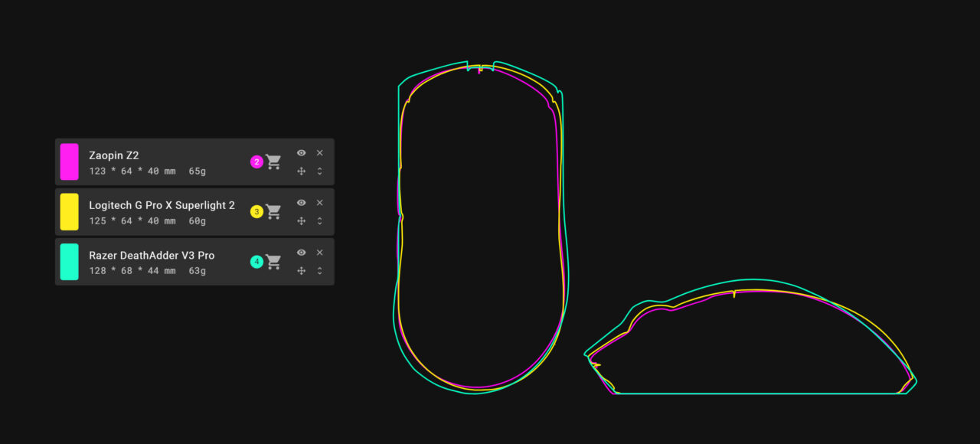This screenshot has height=444, width=980.
Task: Click the 63g weight value
Action: pyautogui.click(x=198, y=271)
